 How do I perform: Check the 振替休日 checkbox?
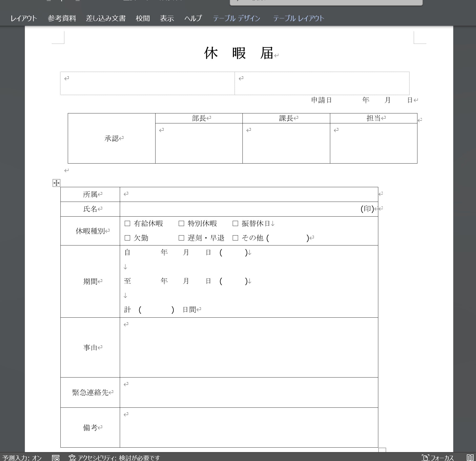pos(235,223)
